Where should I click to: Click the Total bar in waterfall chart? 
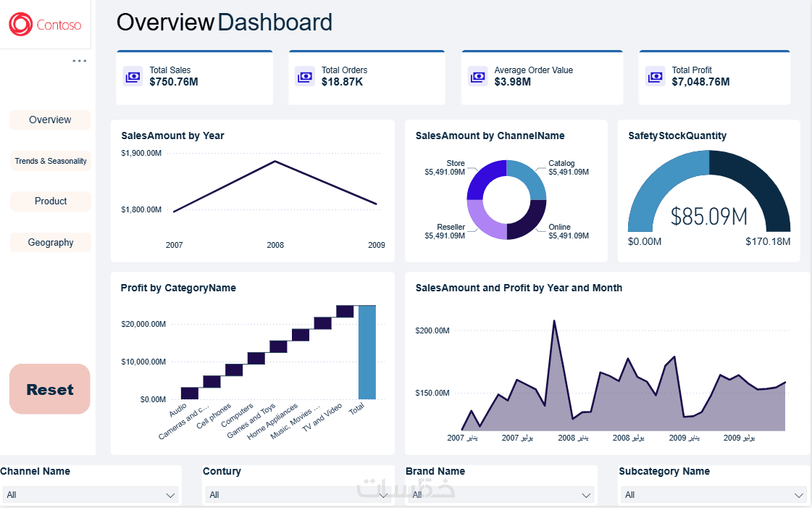367,352
